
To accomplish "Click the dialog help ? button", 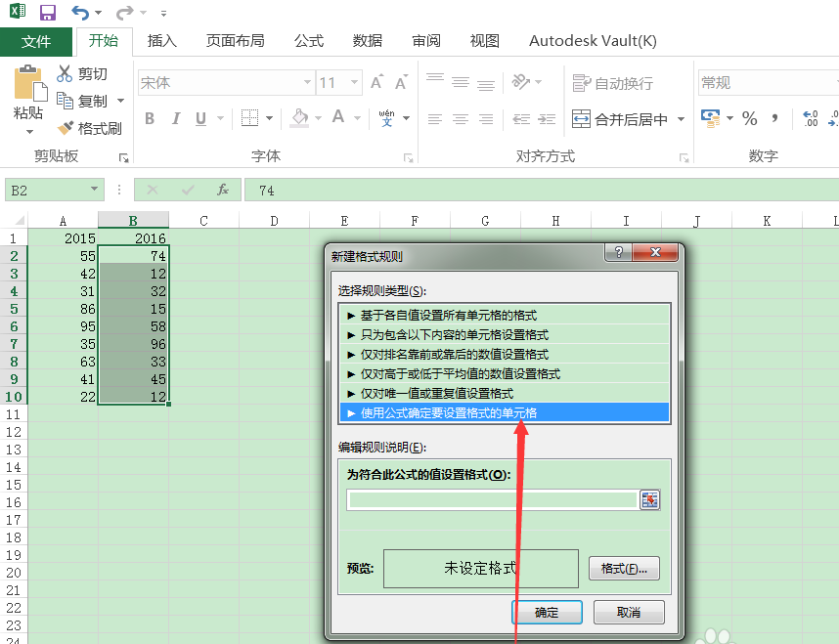I will pyautogui.click(x=618, y=252).
